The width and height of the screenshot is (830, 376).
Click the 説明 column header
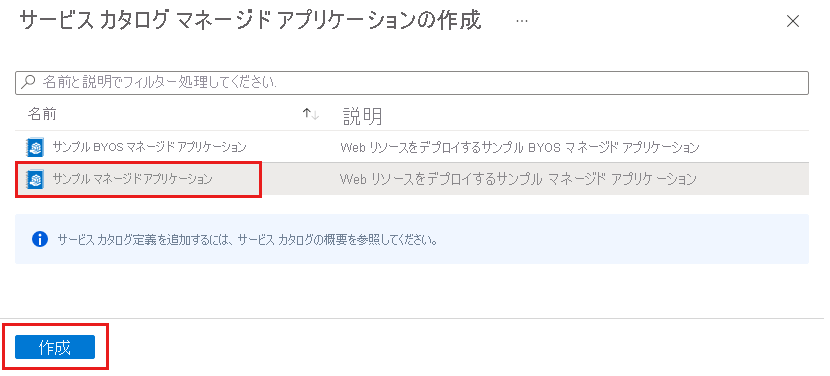tap(362, 116)
